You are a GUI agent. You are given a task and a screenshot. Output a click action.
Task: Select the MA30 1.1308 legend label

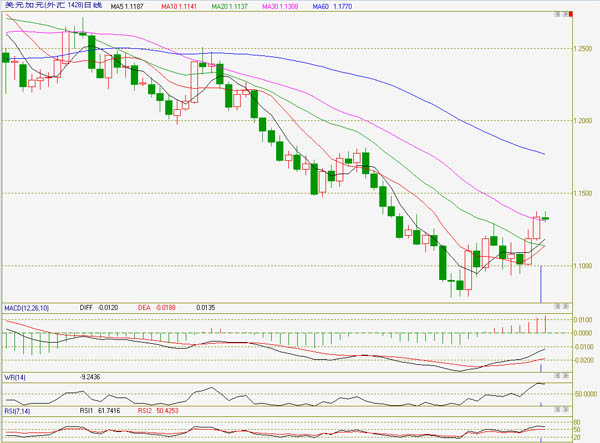tap(280, 7)
